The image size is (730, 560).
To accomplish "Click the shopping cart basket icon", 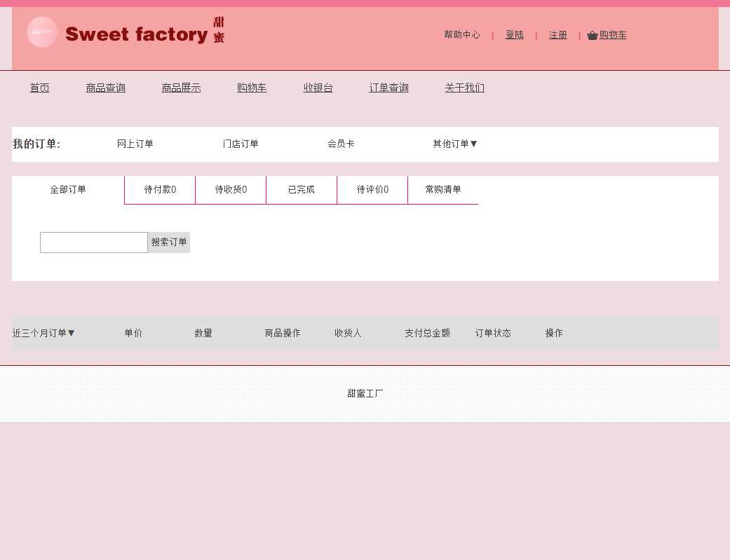I will (592, 35).
